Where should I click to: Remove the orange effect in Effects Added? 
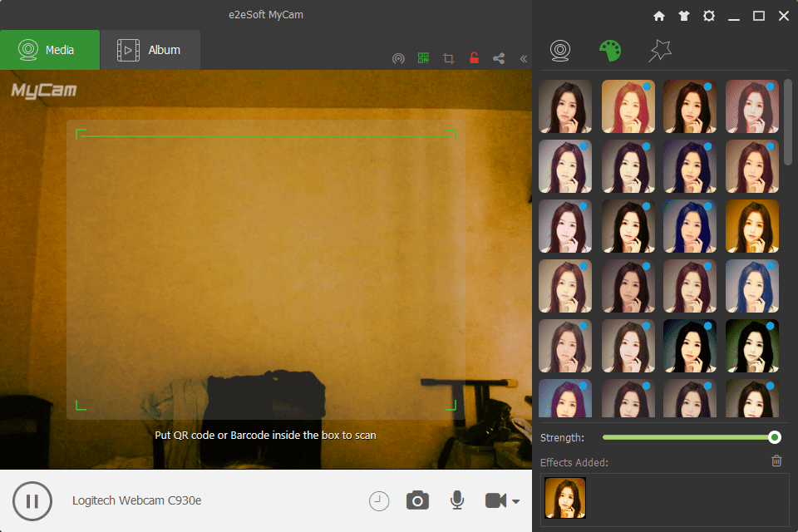(581, 483)
